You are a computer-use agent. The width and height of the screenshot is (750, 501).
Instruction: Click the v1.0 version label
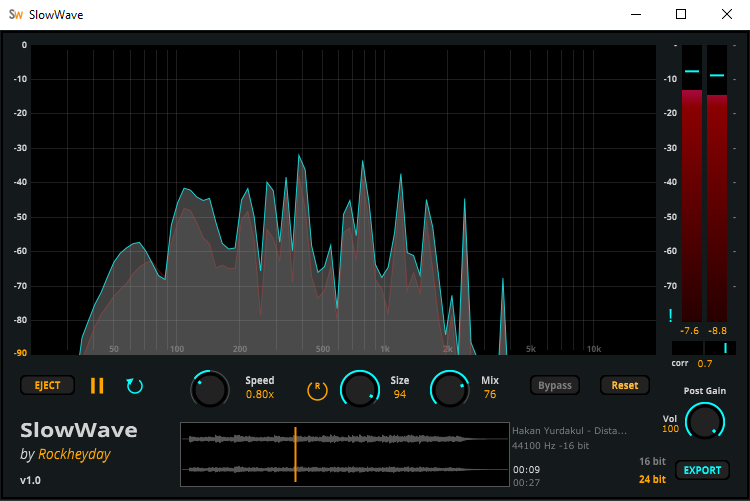(x=30, y=480)
